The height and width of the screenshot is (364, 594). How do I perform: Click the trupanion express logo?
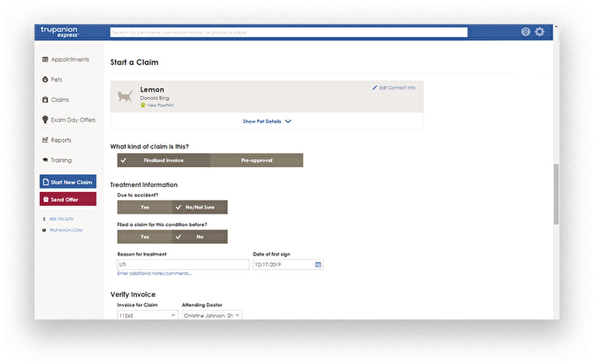click(x=59, y=32)
